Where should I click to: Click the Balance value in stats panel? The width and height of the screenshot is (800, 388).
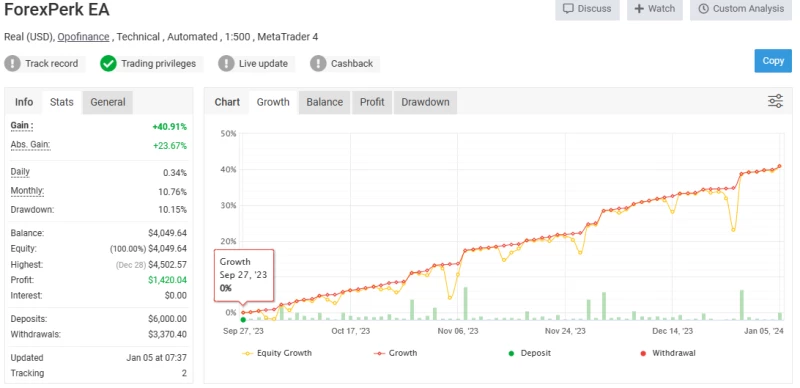pos(167,233)
